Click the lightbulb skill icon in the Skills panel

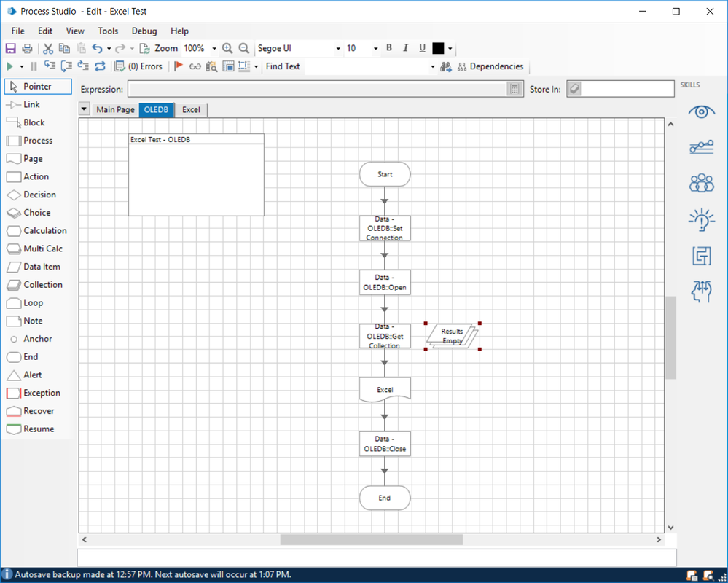[701, 219]
